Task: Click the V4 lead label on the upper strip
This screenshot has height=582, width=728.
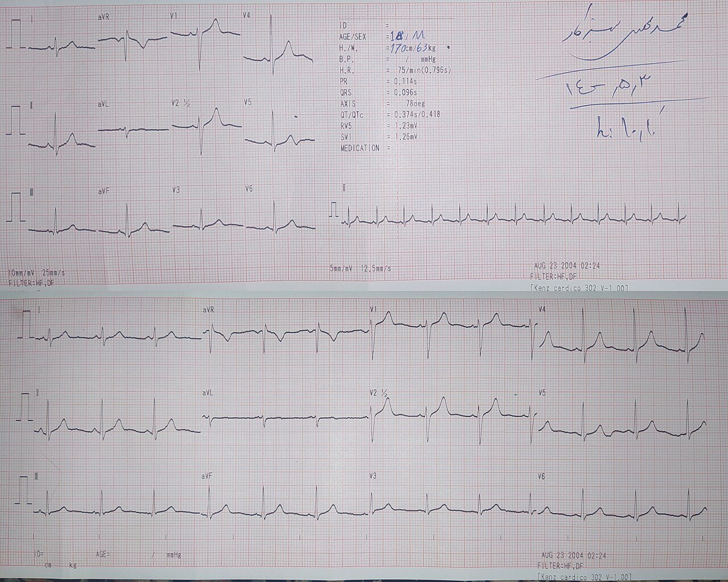Action: click(x=247, y=16)
